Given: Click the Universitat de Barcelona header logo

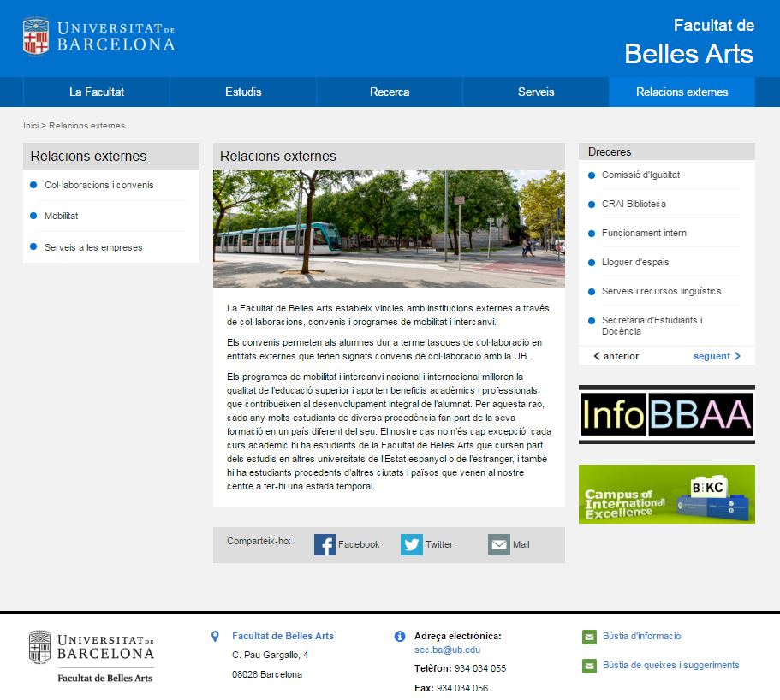Looking at the screenshot, I should coord(99,37).
